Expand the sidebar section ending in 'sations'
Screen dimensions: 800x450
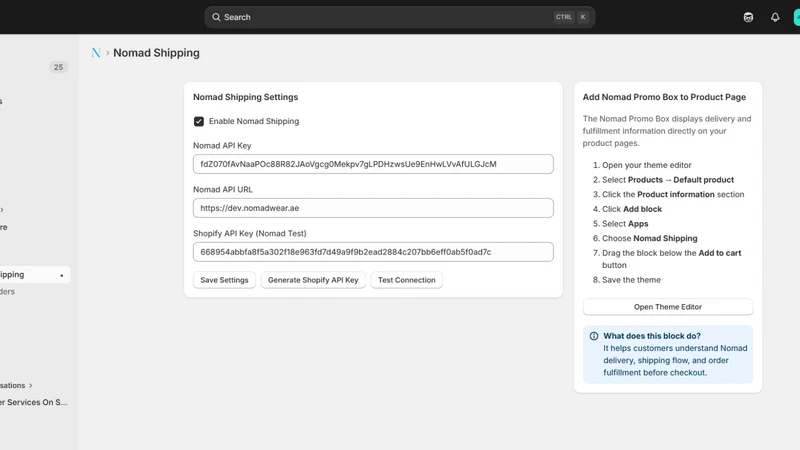click(16, 385)
